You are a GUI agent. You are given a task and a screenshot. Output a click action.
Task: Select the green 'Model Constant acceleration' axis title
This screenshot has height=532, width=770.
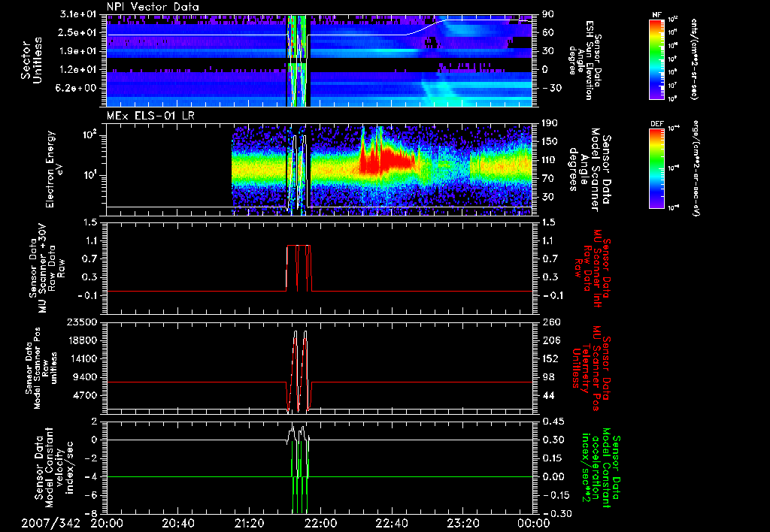click(x=602, y=467)
